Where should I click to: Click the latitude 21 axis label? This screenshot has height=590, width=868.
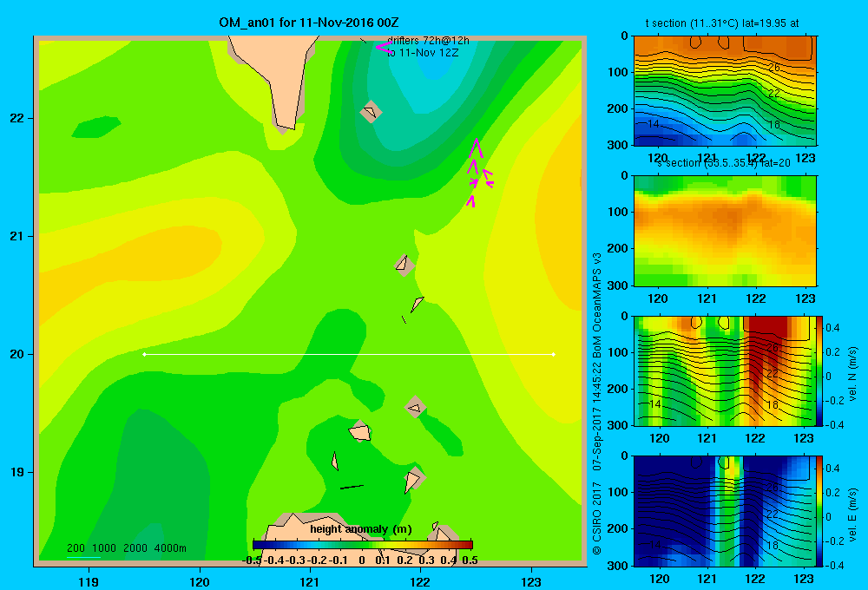[17, 236]
